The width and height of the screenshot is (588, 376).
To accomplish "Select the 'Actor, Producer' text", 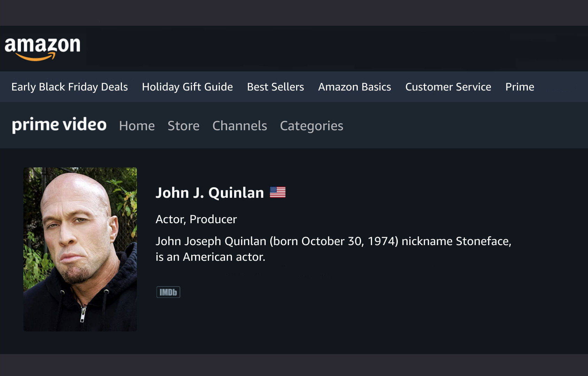I will 196,219.
